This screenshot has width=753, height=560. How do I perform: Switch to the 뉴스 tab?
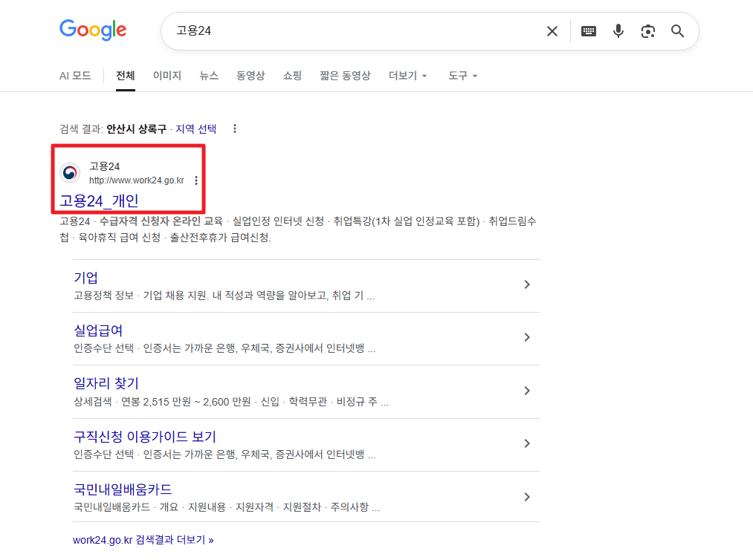click(208, 75)
